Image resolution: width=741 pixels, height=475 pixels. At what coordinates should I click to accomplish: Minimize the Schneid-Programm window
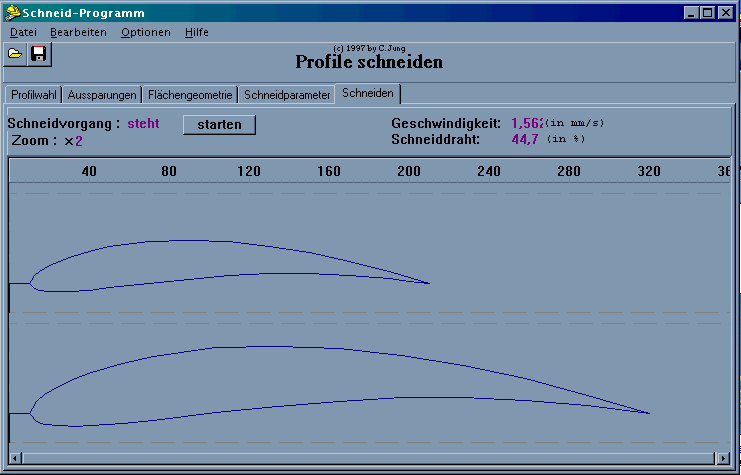pos(692,13)
